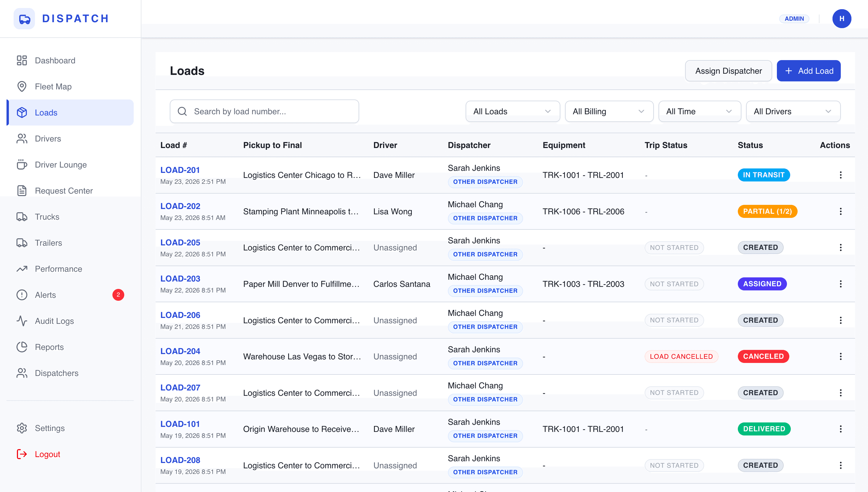Click the Fleet Map pin icon

(x=22, y=86)
